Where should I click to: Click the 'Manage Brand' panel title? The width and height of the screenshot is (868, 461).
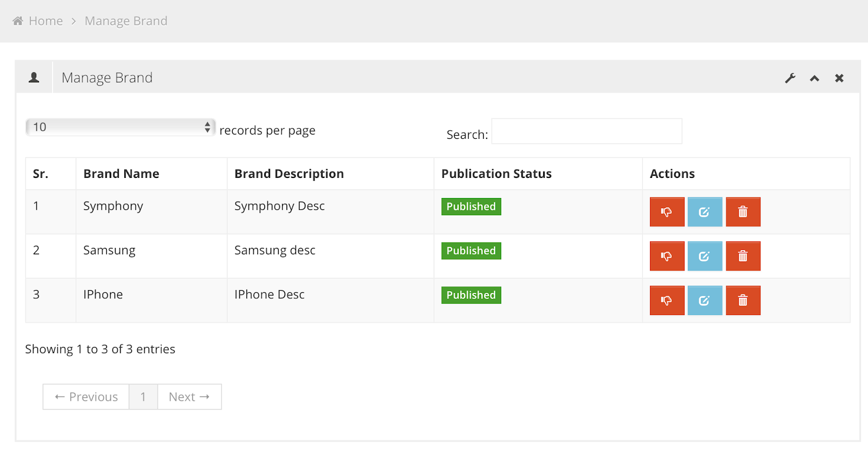tap(107, 78)
